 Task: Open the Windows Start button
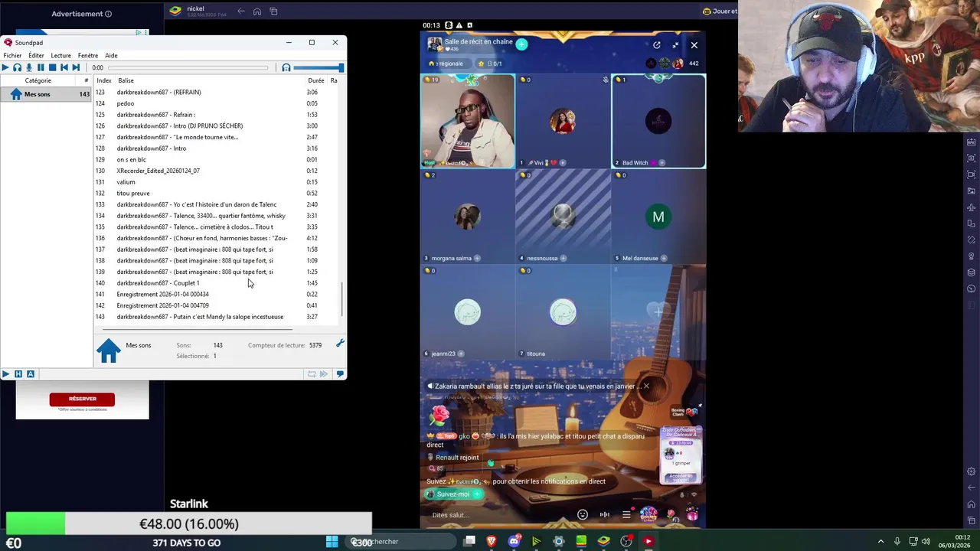(332, 541)
